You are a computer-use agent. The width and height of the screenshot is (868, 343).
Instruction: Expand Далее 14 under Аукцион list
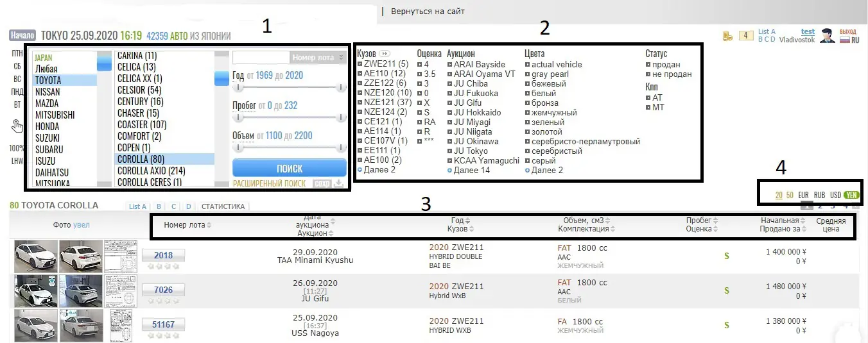pos(469,170)
